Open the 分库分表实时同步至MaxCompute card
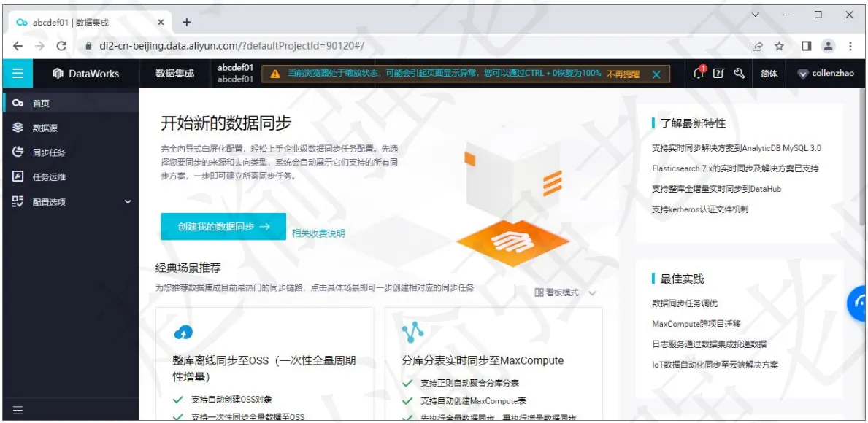The image size is (868, 423). [493, 364]
